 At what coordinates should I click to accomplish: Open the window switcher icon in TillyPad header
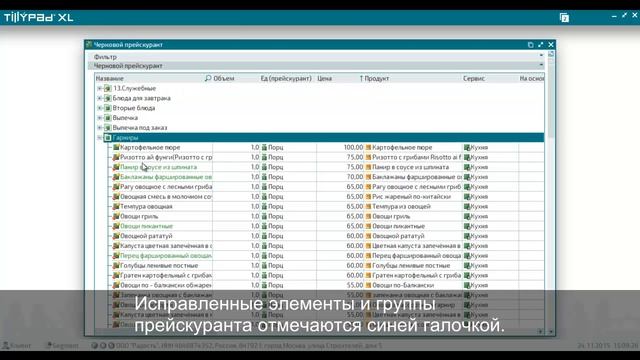[564, 18]
